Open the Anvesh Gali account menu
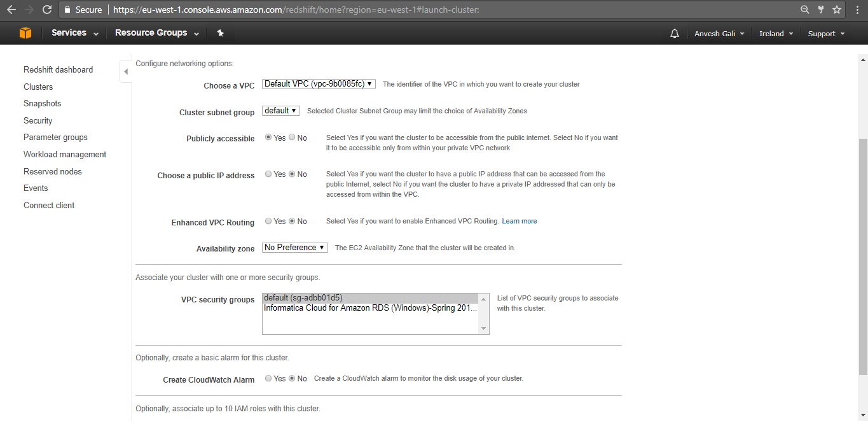 click(719, 34)
